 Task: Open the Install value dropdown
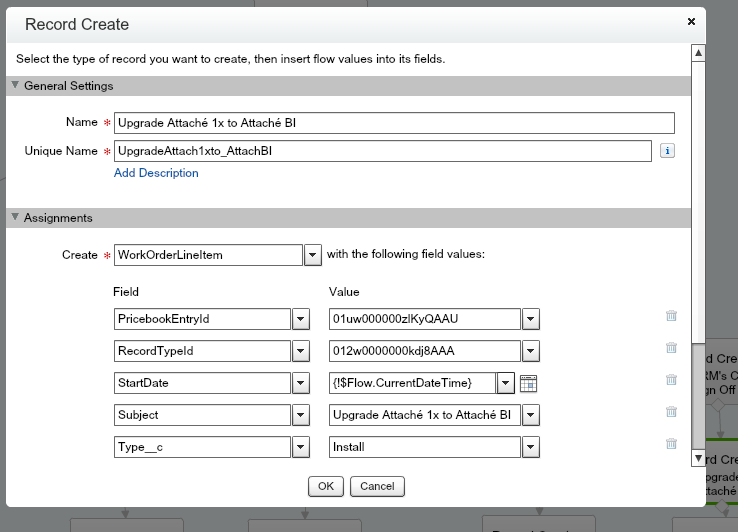530,447
